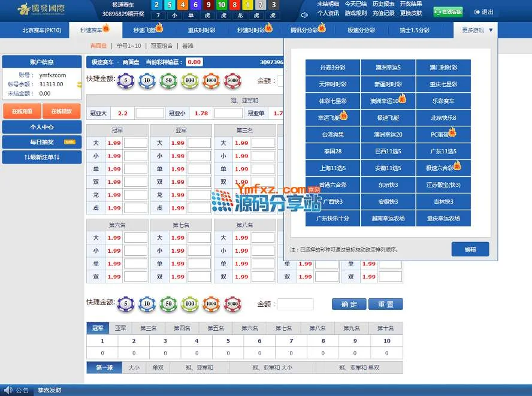Select 澳洲幸运5 in the games list
The image size is (532, 396).
(388, 68)
